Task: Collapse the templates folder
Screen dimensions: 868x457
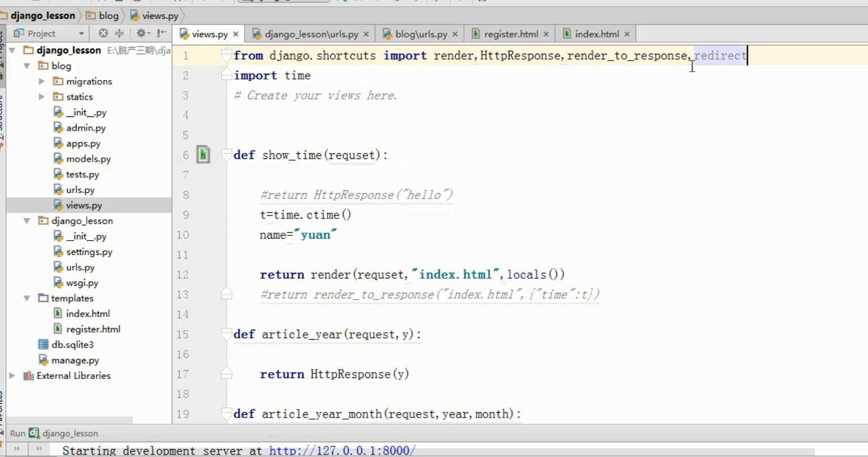Action: click(x=27, y=299)
